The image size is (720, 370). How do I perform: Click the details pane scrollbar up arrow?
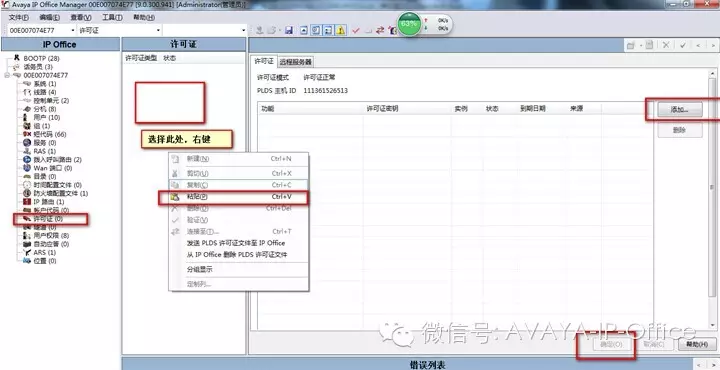[x=713, y=73]
